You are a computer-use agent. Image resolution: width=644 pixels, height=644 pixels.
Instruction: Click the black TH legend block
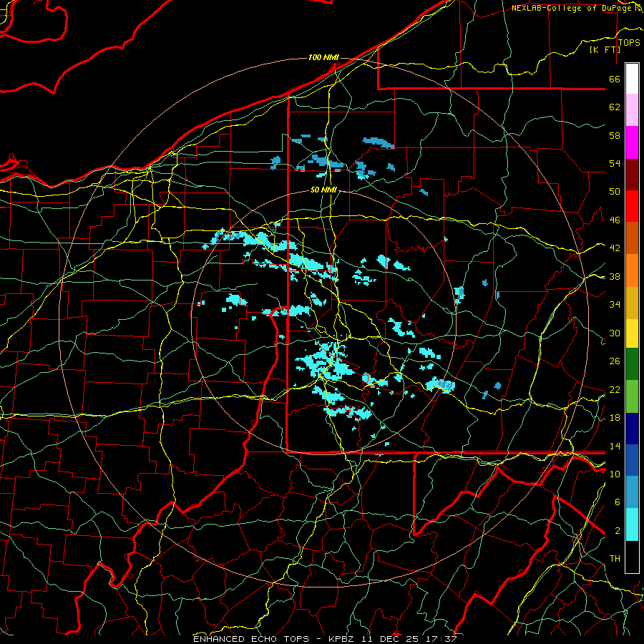click(632, 557)
